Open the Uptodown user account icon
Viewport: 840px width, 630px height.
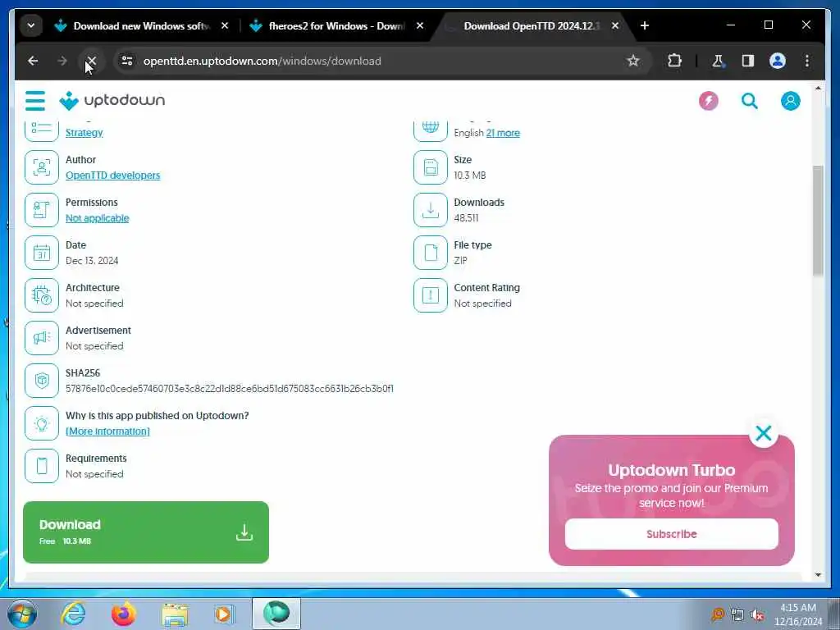tap(790, 101)
